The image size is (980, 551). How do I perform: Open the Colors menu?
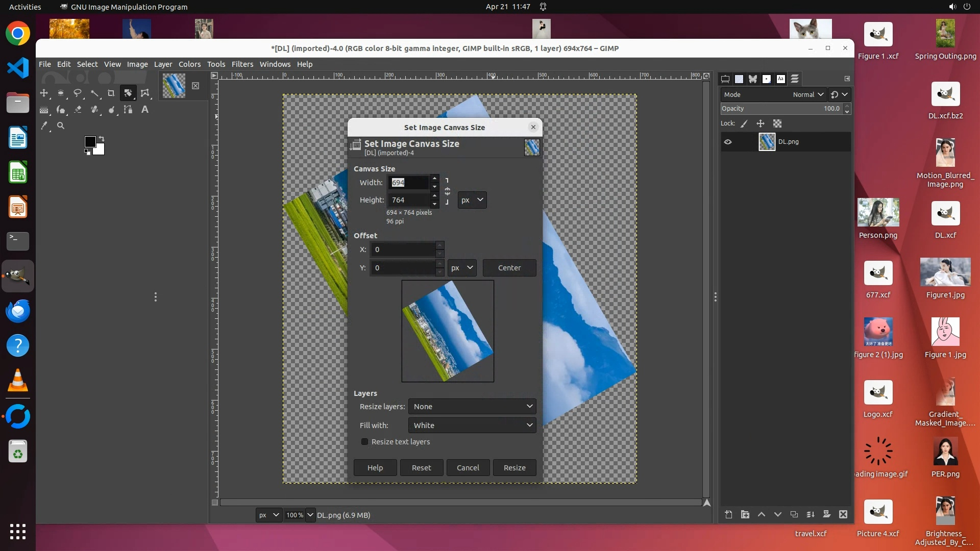coord(189,64)
